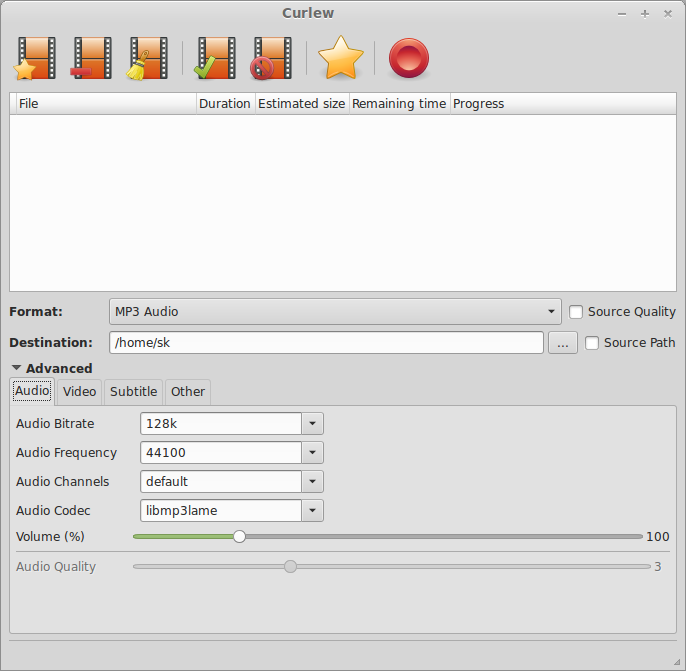Click the browse destination '...' button
This screenshot has width=686, height=671.
point(563,342)
